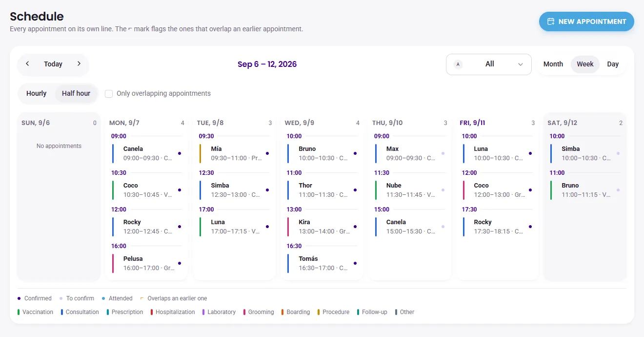
Task: Click the Sep 6 – 12, 2026 date range title
Action: 267,64
